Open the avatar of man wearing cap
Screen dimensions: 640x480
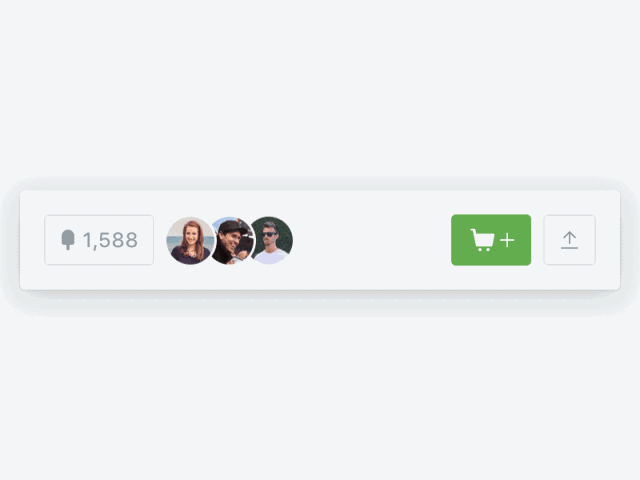pos(233,240)
